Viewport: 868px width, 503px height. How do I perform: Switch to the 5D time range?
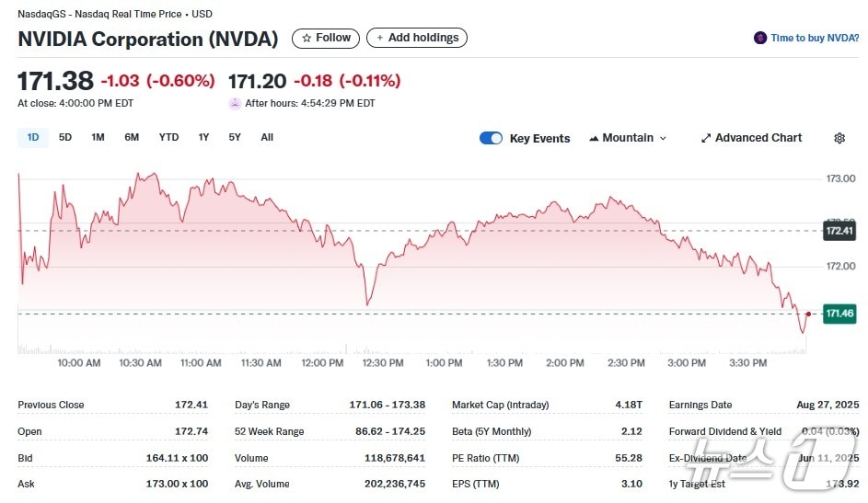tap(65, 138)
